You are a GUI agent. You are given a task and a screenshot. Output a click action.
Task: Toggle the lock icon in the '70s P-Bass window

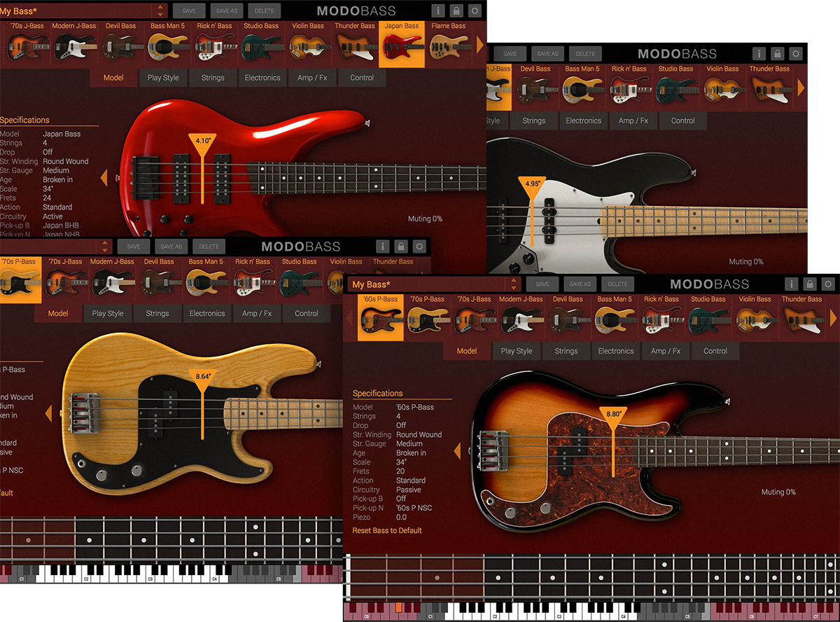pyautogui.click(x=400, y=246)
